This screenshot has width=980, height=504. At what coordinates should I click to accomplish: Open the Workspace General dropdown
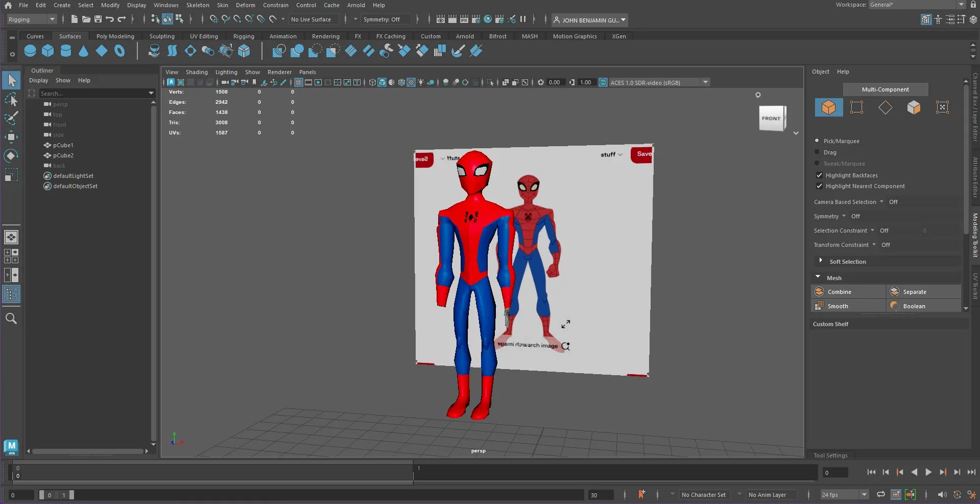[917, 5]
